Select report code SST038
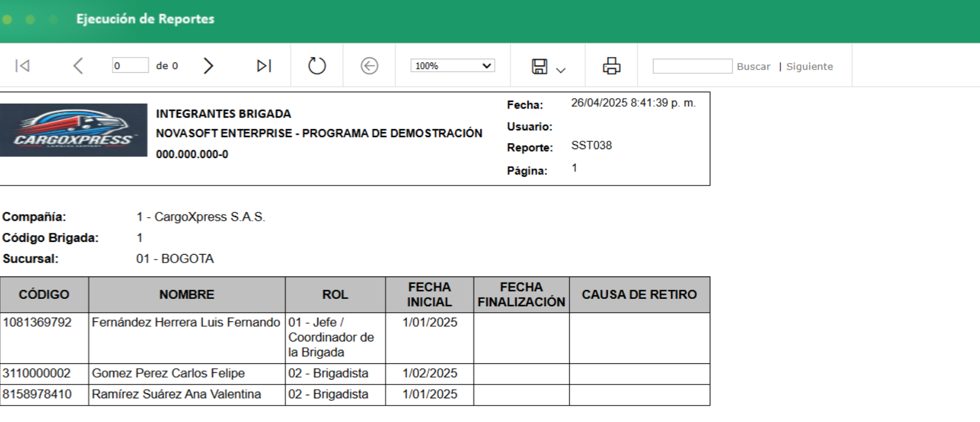The width and height of the screenshot is (980, 422). pyautogui.click(x=591, y=146)
